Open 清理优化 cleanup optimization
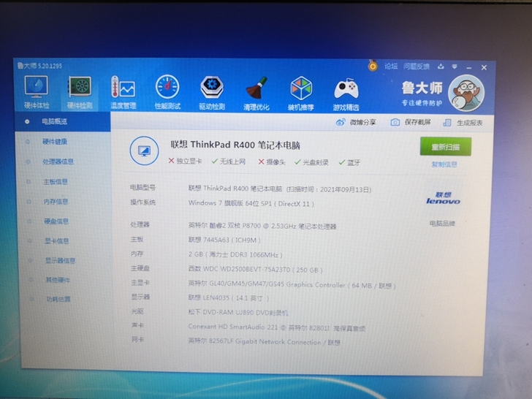 [256, 94]
